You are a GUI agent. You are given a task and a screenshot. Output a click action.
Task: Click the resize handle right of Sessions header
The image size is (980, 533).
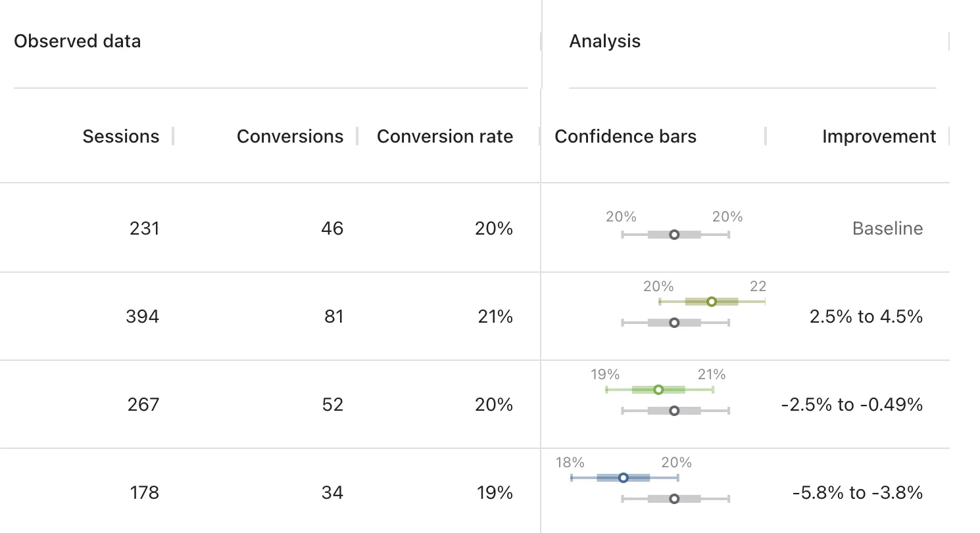(173, 136)
